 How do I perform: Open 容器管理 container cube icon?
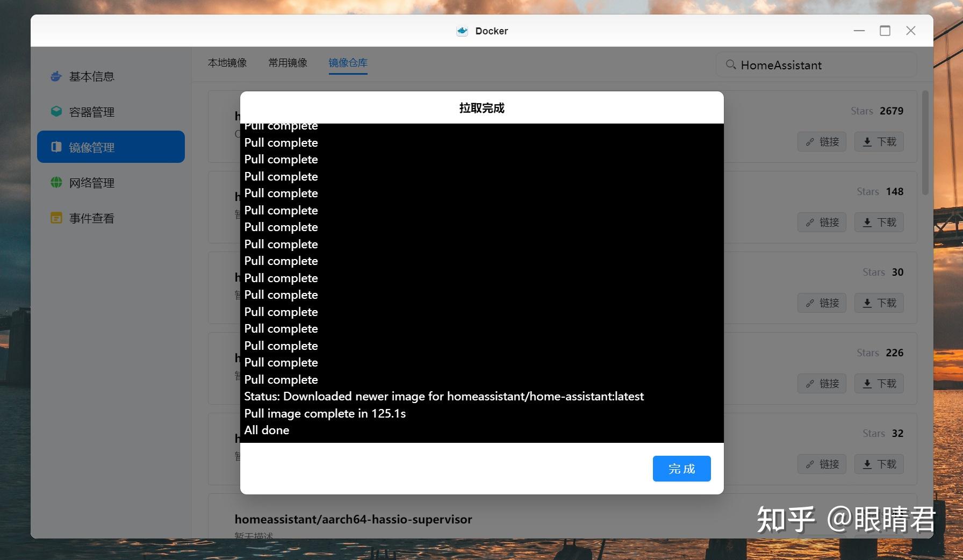click(x=56, y=111)
